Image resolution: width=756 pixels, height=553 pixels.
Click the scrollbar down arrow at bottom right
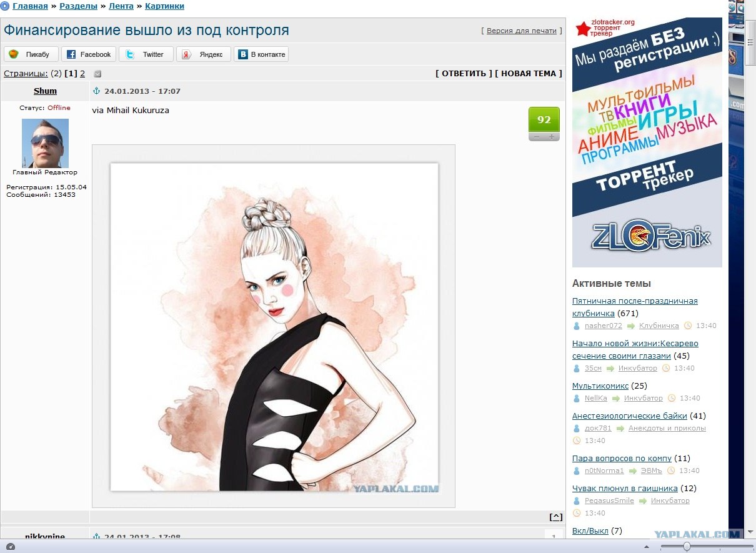pos(751,532)
